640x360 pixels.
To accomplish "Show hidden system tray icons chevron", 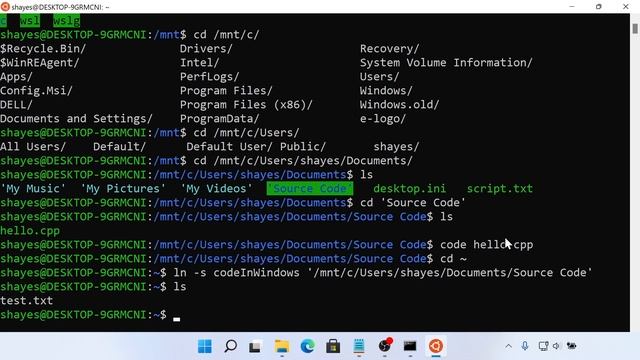I will click(x=508, y=346).
